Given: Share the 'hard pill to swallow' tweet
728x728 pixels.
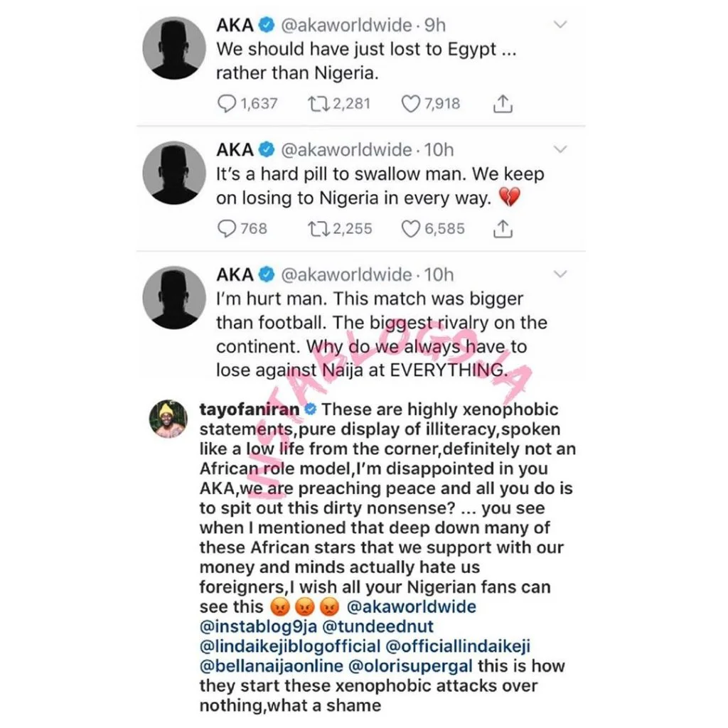Looking at the screenshot, I should pyautogui.click(x=503, y=228).
